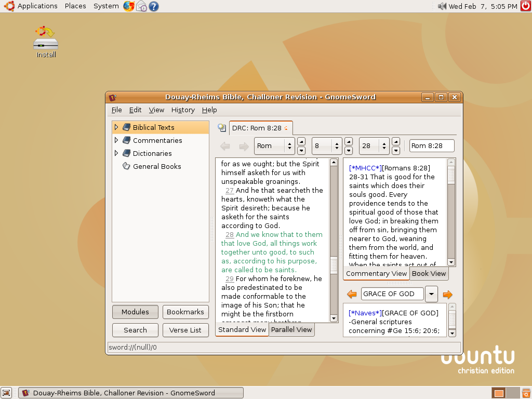Switch to Book View tab
The image size is (532, 399).
(x=429, y=273)
